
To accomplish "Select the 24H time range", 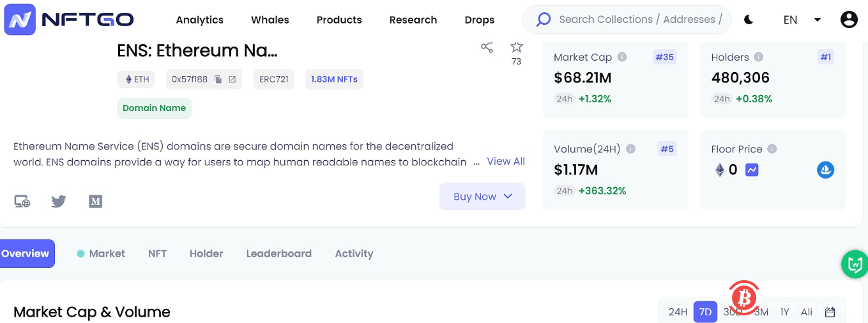I will click(678, 312).
